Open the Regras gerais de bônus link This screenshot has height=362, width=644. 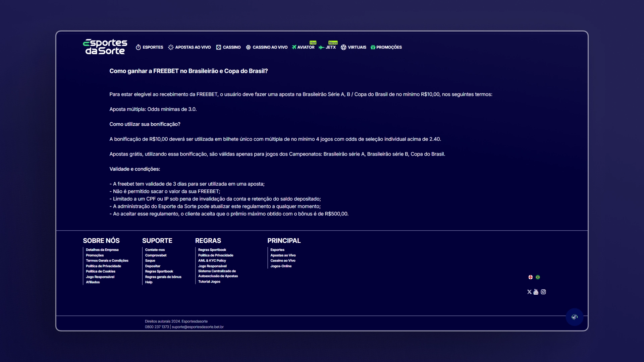click(163, 277)
